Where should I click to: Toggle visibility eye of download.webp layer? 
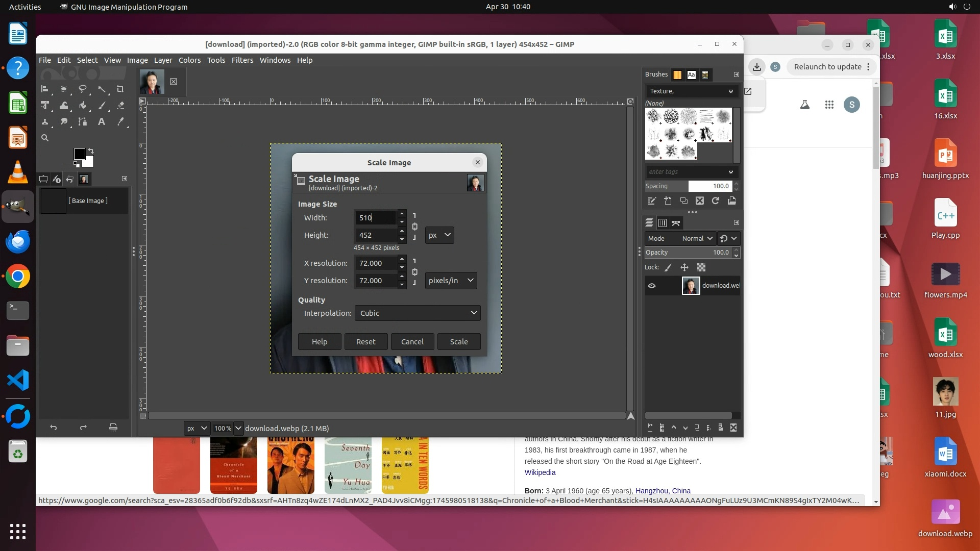pyautogui.click(x=652, y=286)
